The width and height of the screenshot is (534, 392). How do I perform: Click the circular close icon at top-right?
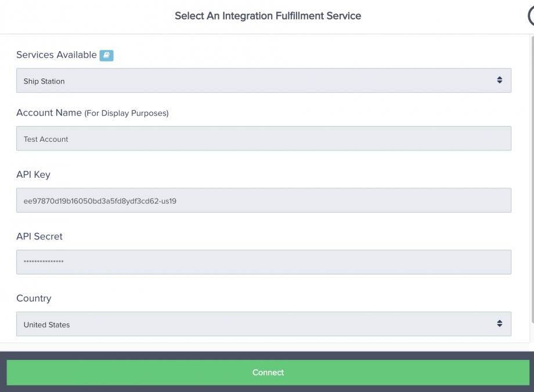pyautogui.click(x=531, y=16)
